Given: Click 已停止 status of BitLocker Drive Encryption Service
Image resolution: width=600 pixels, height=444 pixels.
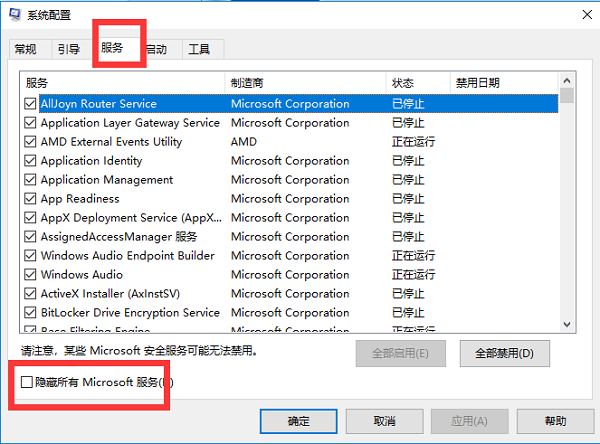Looking at the screenshot, I should click(408, 313).
